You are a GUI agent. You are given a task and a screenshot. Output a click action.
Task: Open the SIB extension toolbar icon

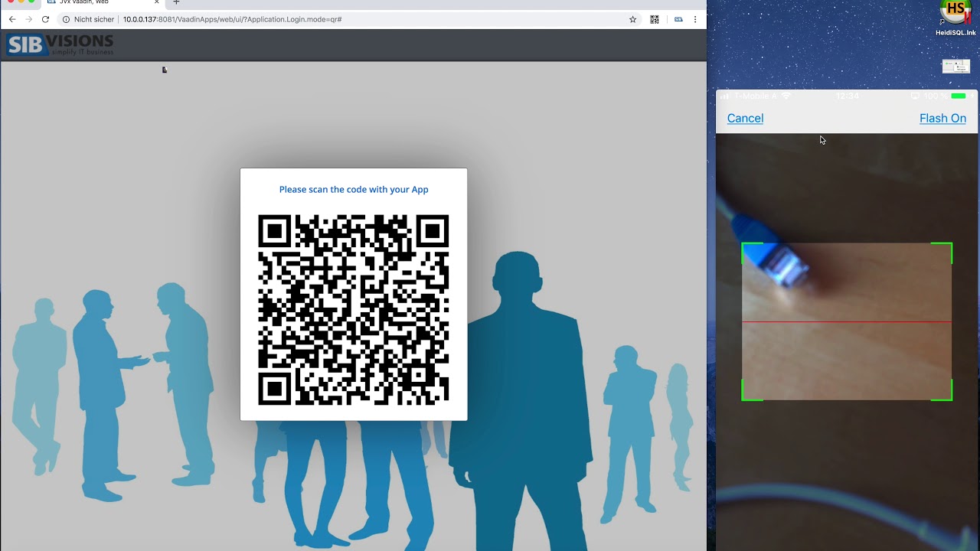pyautogui.click(x=678, y=19)
